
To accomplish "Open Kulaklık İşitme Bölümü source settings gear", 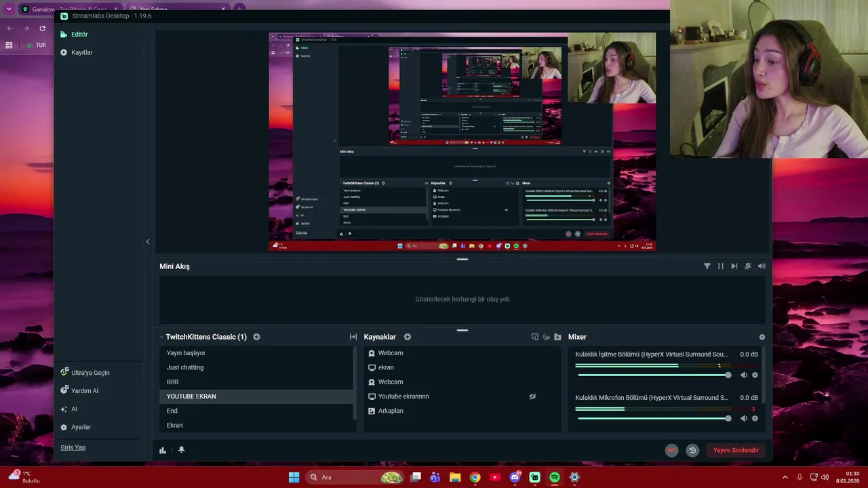I will [755, 375].
